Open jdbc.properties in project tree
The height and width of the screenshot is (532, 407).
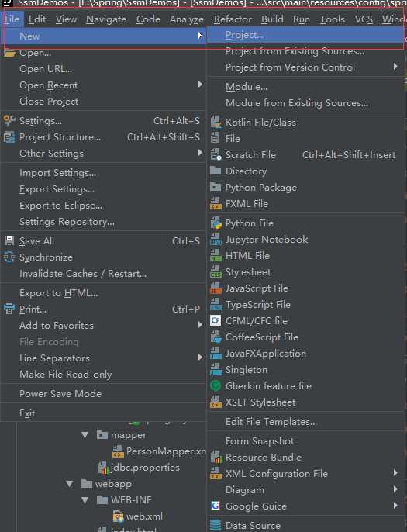(x=138, y=468)
